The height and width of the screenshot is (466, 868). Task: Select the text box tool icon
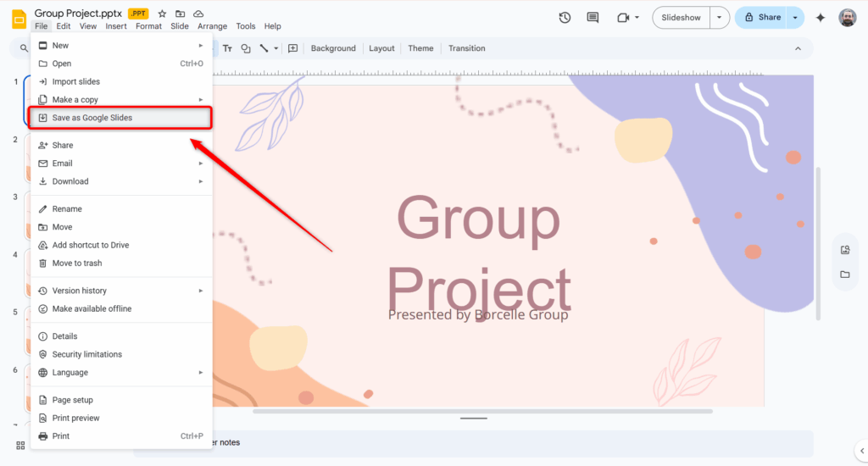(x=227, y=49)
